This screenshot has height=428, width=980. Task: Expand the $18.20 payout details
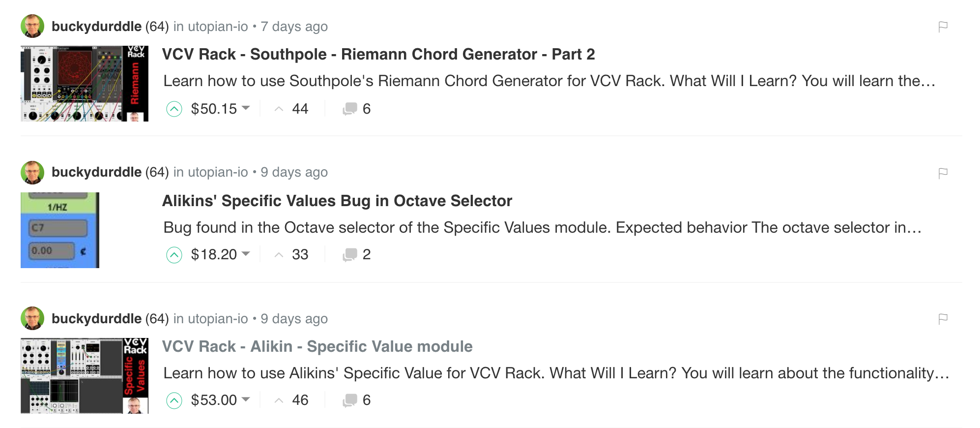tap(246, 254)
